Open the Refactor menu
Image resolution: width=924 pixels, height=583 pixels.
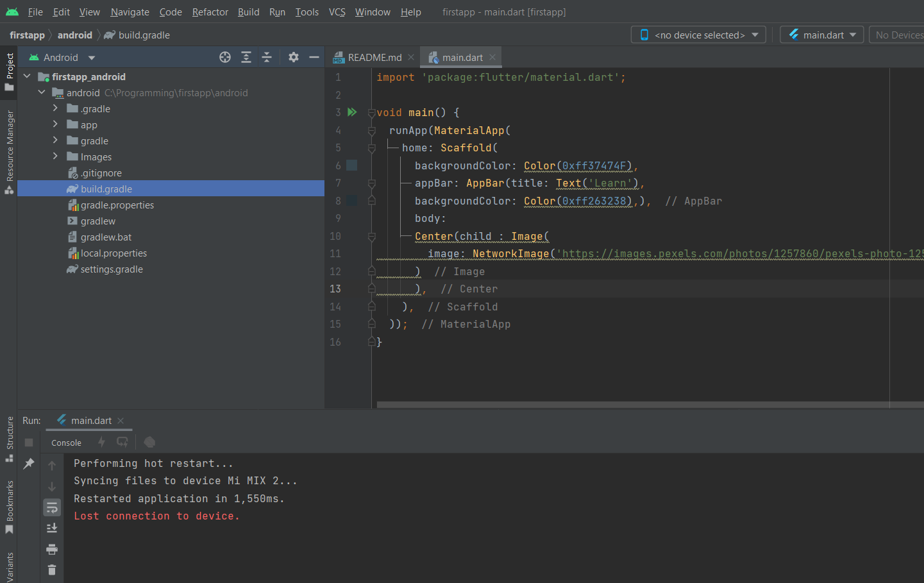[x=210, y=12]
